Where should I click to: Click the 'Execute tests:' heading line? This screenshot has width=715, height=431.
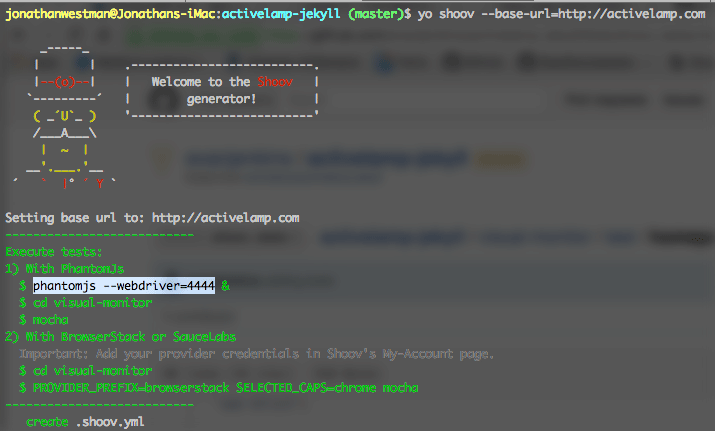(54, 252)
